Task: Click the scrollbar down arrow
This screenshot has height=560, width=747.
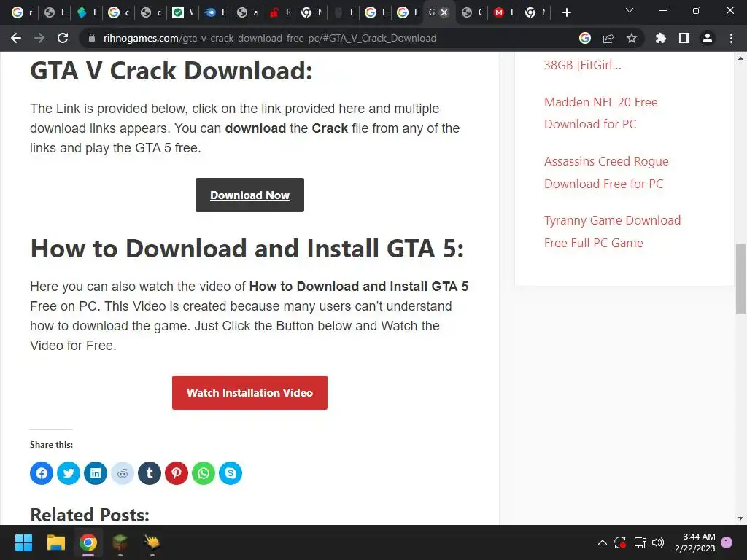Action: pyautogui.click(x=740, y=518)
